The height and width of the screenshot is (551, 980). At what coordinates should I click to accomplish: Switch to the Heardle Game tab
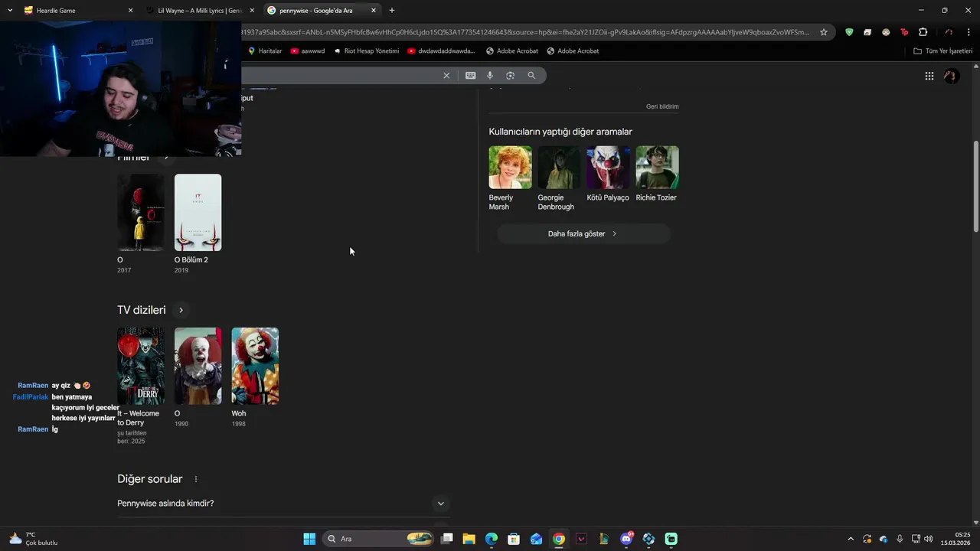(x=77, y=11)
